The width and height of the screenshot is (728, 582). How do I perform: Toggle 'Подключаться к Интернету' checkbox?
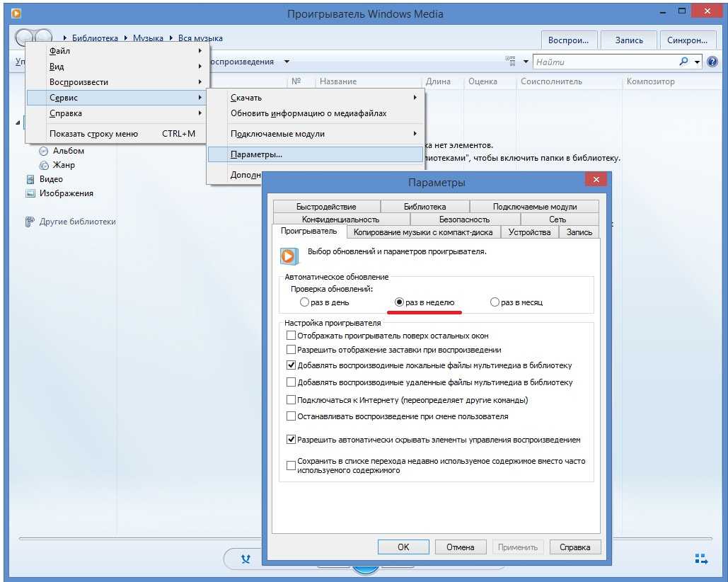point(291,400)
